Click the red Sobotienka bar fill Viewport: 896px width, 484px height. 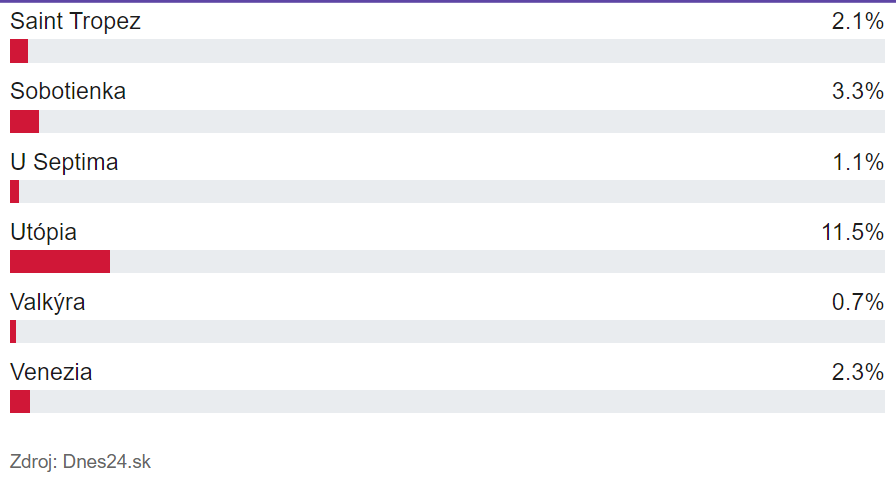pyautogui.click(x=24, y=122)
